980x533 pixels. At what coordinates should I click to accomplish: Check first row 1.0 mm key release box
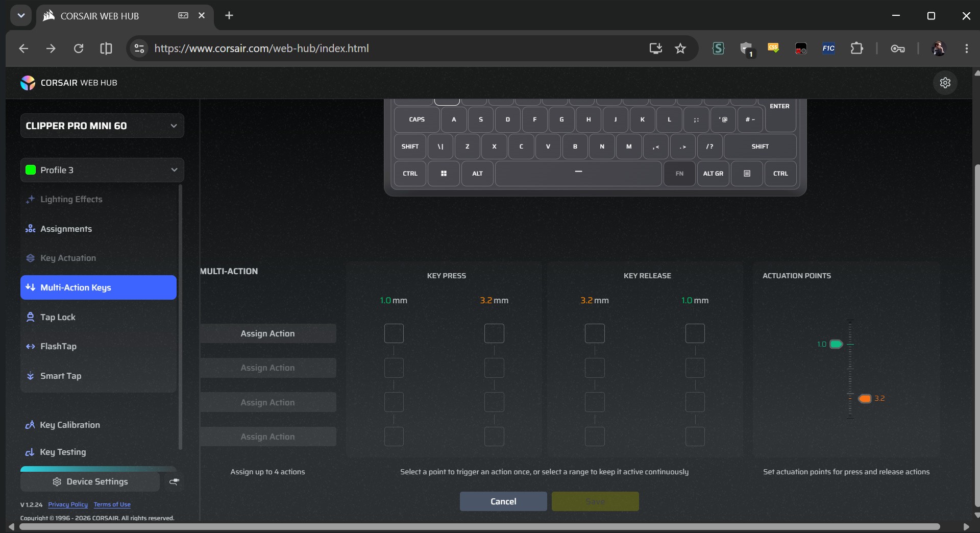[x=695, y=333]
